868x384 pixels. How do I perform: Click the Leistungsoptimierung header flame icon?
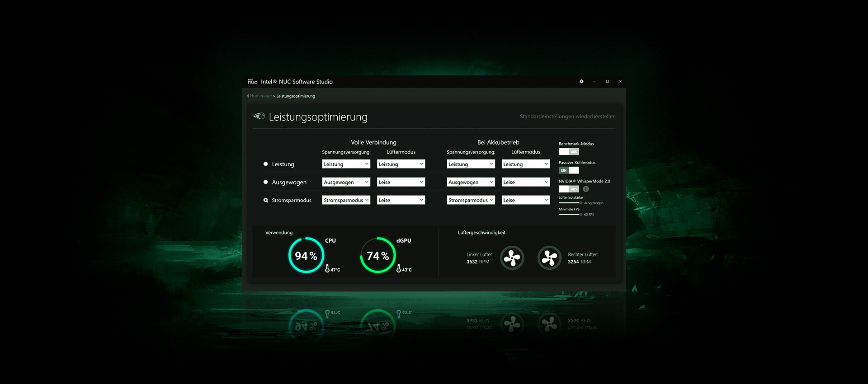259,116
